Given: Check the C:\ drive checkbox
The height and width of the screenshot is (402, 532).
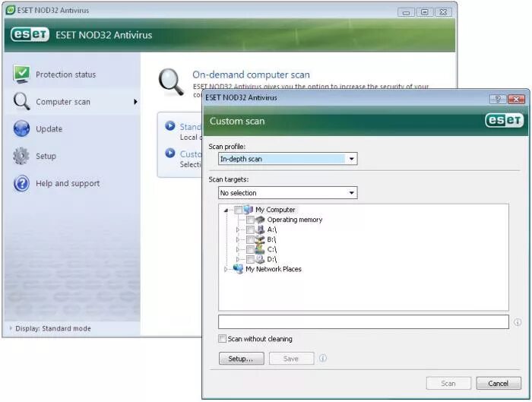Looking at the screenshot, I should (250, 250).
